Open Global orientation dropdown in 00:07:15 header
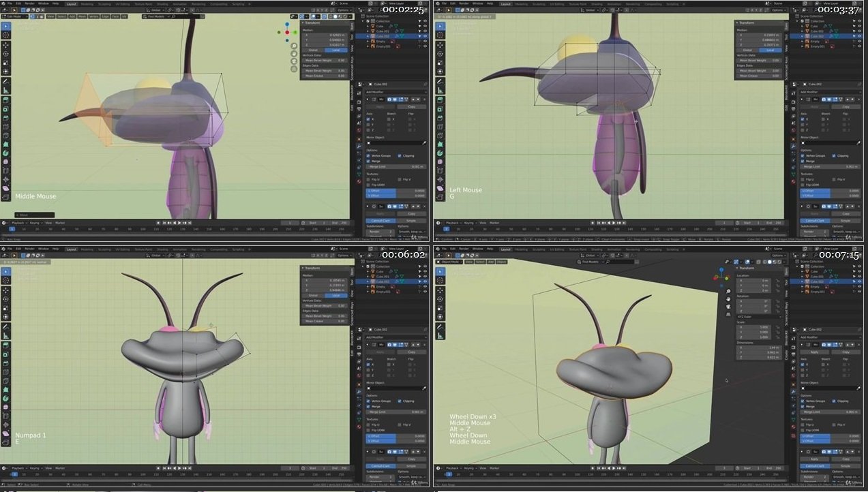The height and width of the screenshot is (492, 868). tap(590, 256)
